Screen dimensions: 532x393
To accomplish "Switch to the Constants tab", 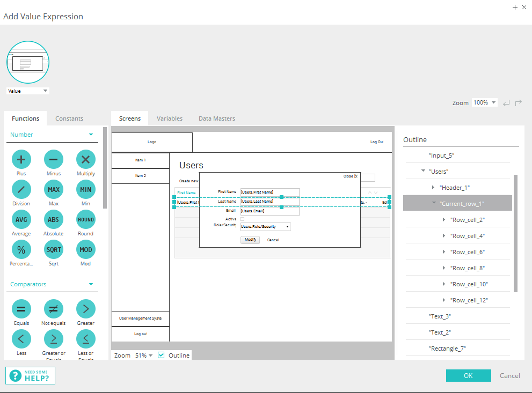I will (x=69, y=118).
